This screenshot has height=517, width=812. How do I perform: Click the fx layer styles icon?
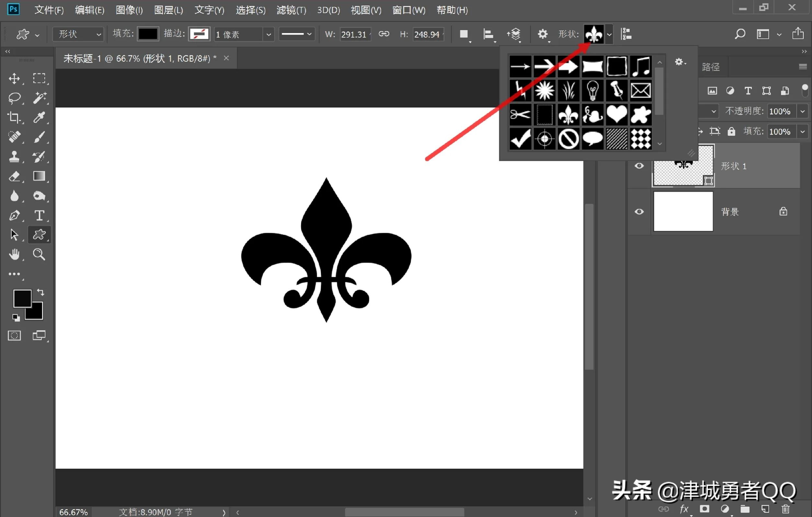[x=684, y=509]
